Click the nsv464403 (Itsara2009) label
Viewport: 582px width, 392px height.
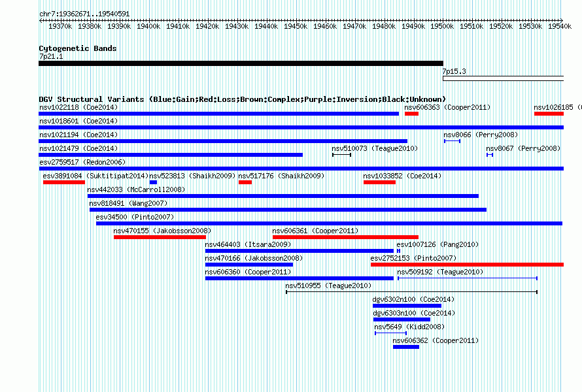tap(248, 244)
